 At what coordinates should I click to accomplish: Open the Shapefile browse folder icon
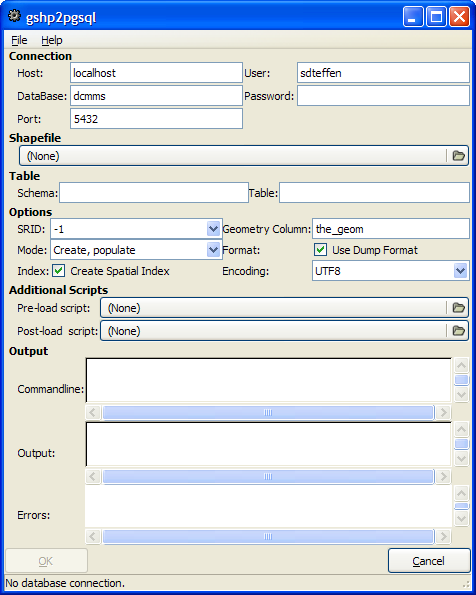tap(458, 156)
